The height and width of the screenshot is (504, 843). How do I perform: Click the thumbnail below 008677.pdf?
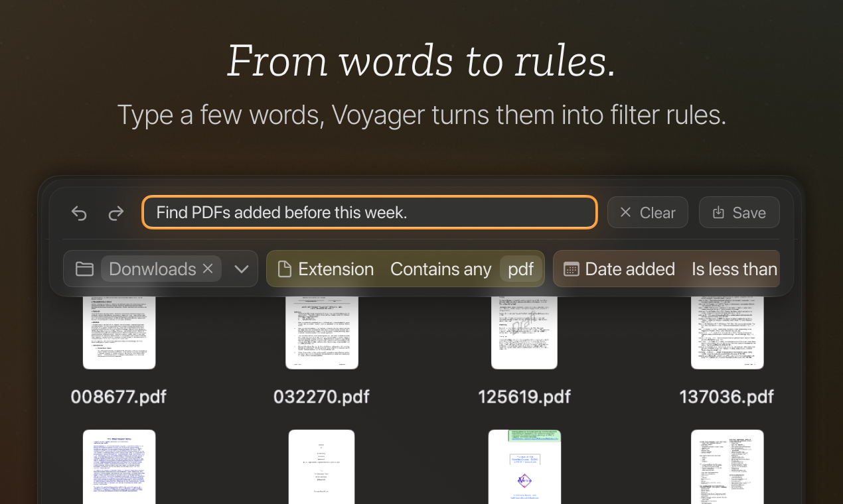119,468
